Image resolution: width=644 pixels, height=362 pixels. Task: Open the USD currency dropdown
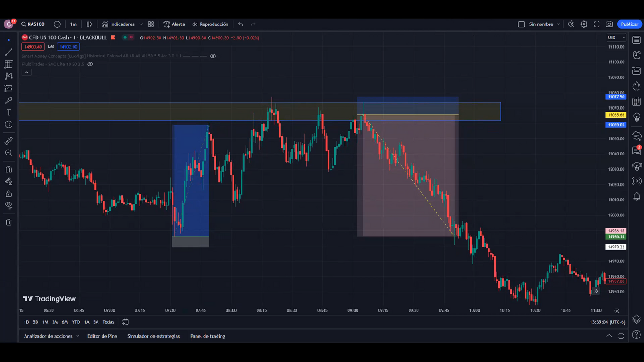(616, 38)
